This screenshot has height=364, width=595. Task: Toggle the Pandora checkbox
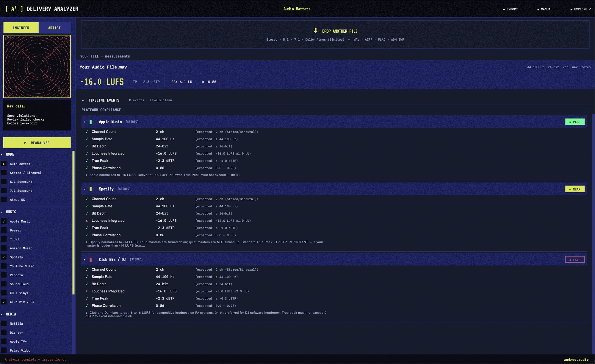(4, 275)
